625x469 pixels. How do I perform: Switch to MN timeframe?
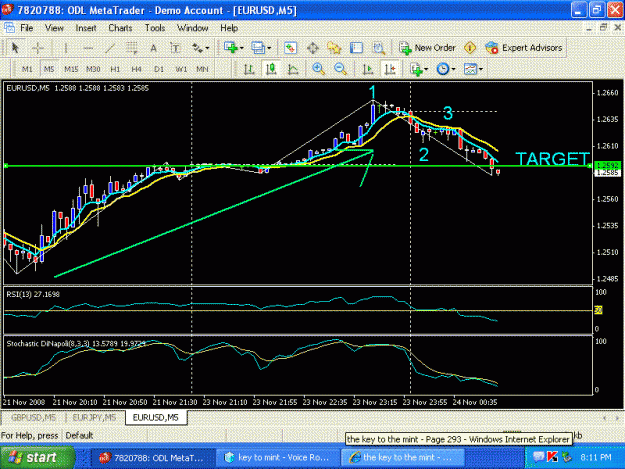tap(202, 69)
